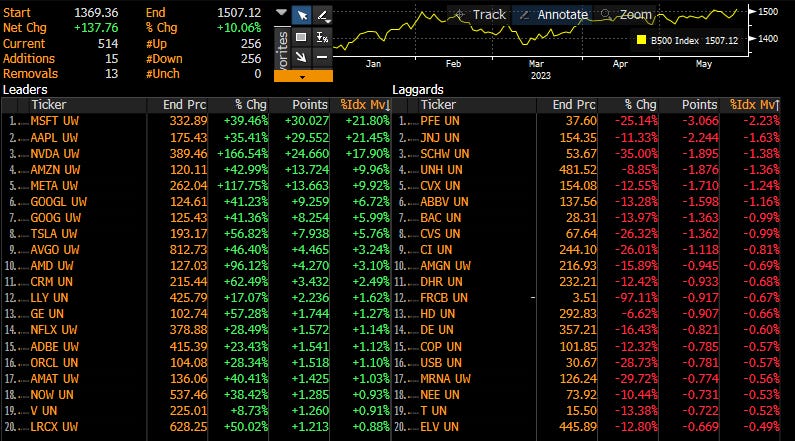Click the End value 1507.12
Viewport: 795px width, 441px height.
pos(239,13)
